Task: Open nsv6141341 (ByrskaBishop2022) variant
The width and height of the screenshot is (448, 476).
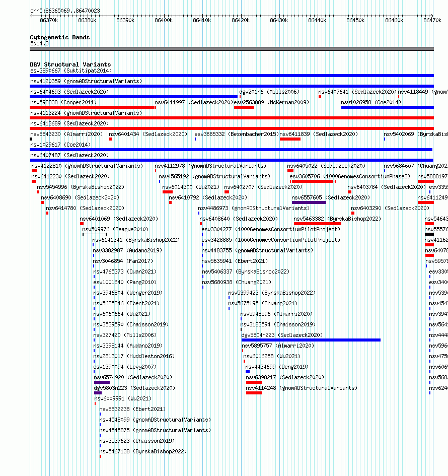Action: click(x=136, y=240)
